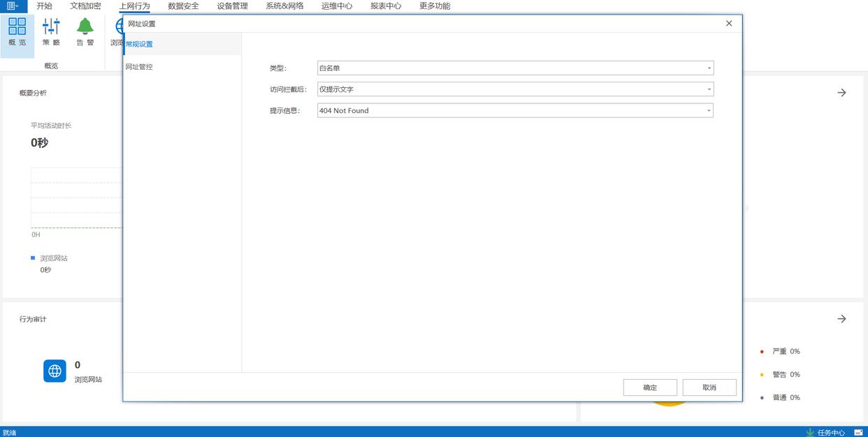Open the 报表中心 ribbon tab
Screen dimensions: 868x437
(x=386, y=6)
